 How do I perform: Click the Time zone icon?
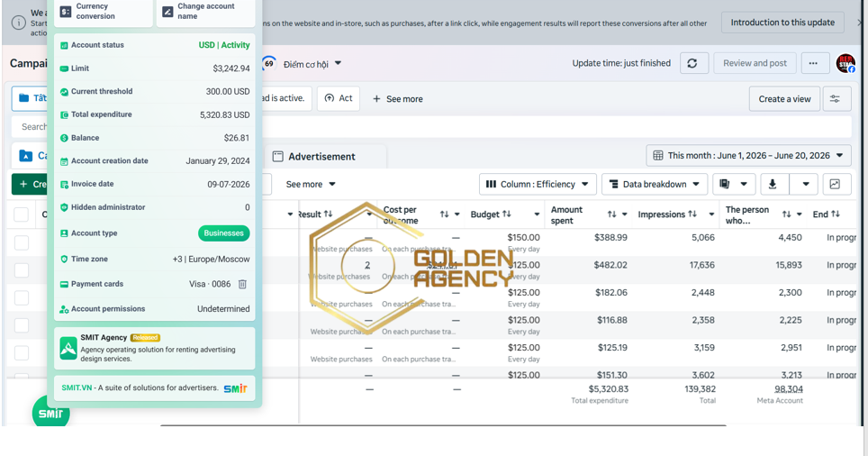[x=64, y=260]
